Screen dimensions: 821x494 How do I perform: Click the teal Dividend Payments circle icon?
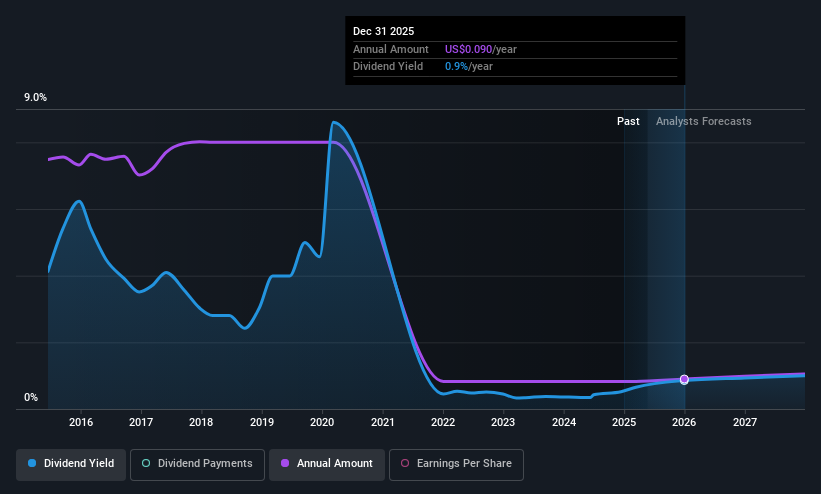(146, 464)
